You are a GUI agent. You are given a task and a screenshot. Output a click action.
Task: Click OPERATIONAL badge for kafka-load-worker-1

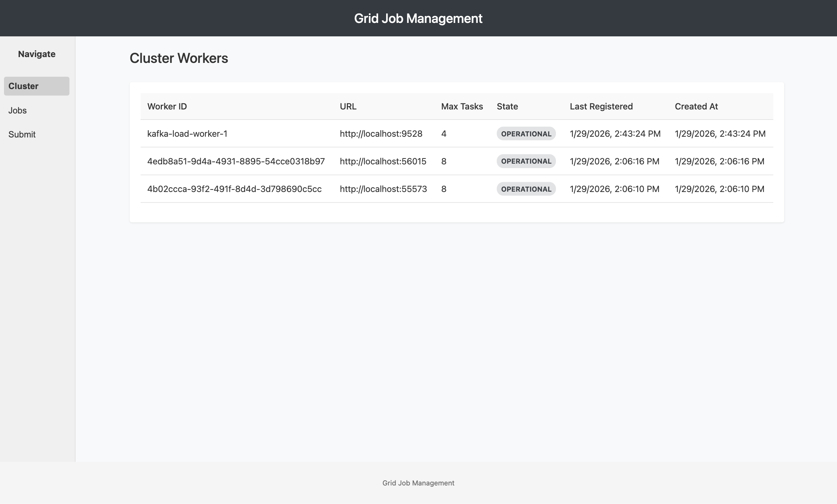pyautogui.click(x=526, y=134)
